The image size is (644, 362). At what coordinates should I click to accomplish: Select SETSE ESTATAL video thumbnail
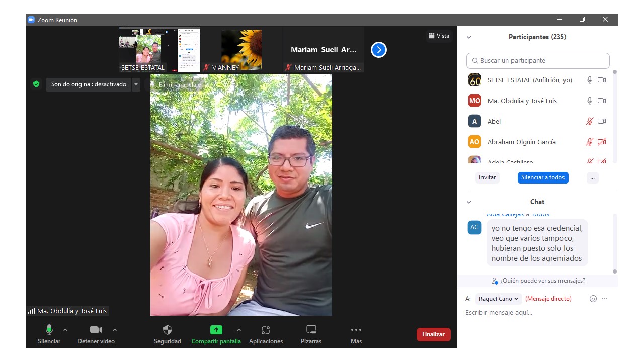coord(159,50)
